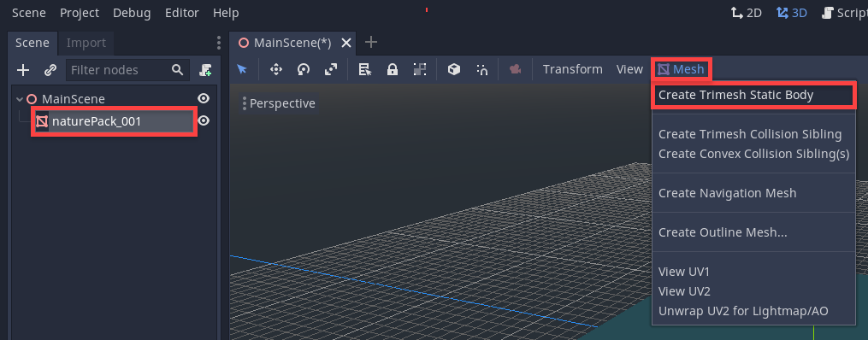Switch to the 3D workspace
This screenshot has height=340, width=868.
click(792, 13)
